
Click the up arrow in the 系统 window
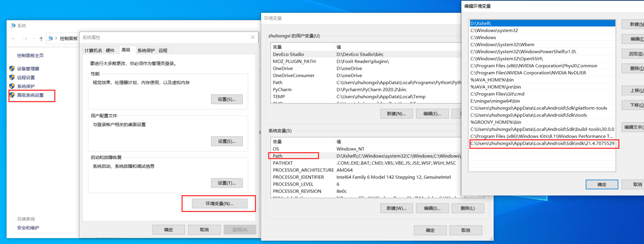click(x=41, y=39)
